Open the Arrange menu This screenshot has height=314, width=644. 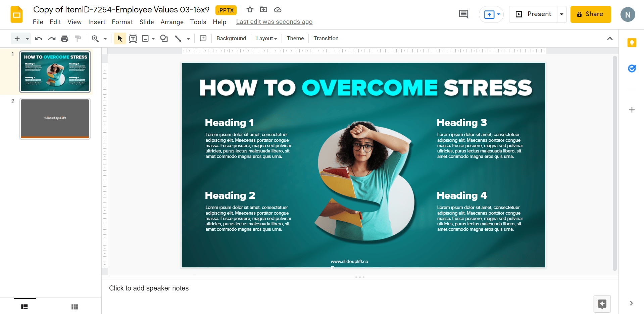[172, 22]
